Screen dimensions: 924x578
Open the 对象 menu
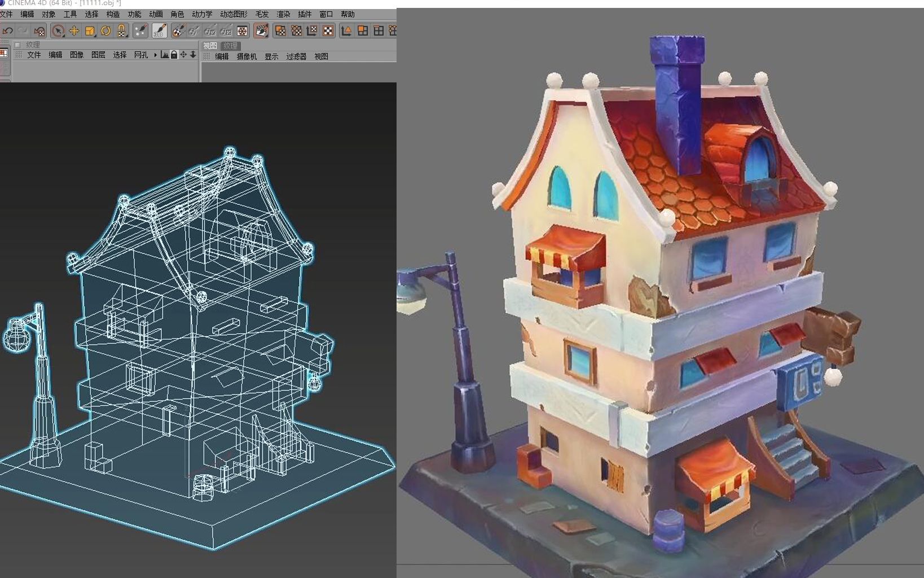pyautogui.click(x=49, y=14)
